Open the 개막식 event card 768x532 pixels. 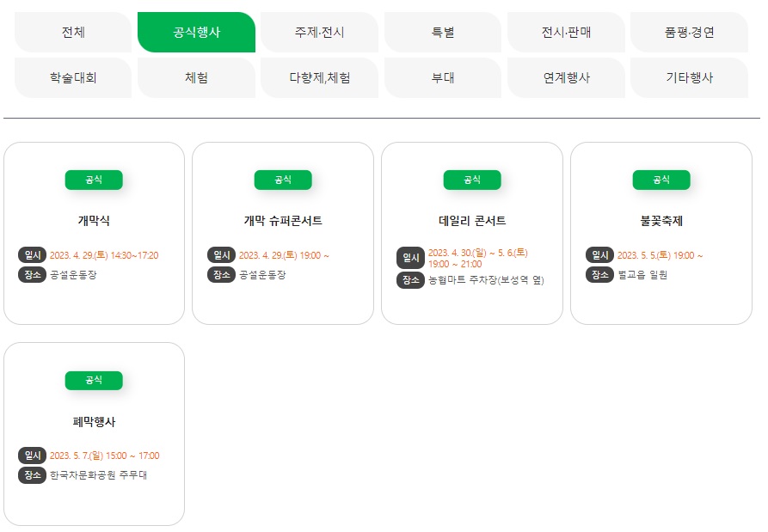pos(94,234)
